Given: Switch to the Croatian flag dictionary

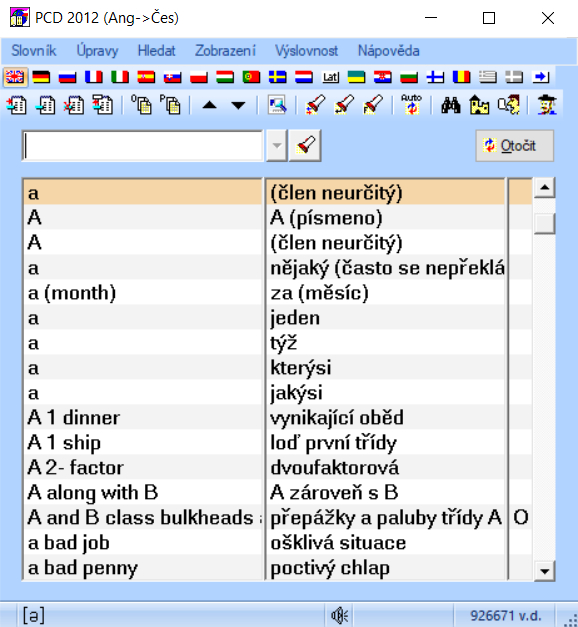Looking at the screenshot, I should click(x=382, y=77).
